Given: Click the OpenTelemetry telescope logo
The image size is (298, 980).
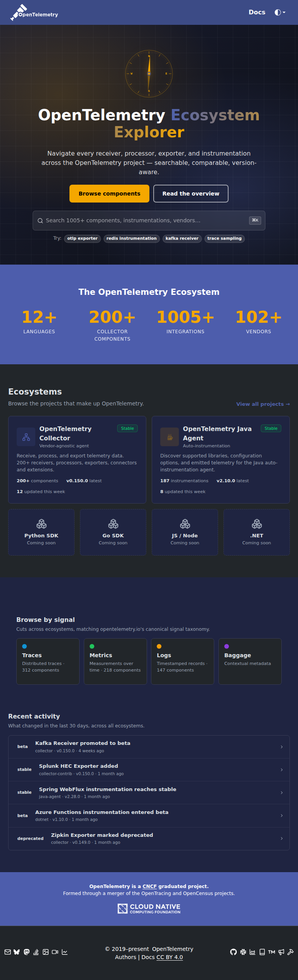Looking at the screenshot, I should 34,12.
